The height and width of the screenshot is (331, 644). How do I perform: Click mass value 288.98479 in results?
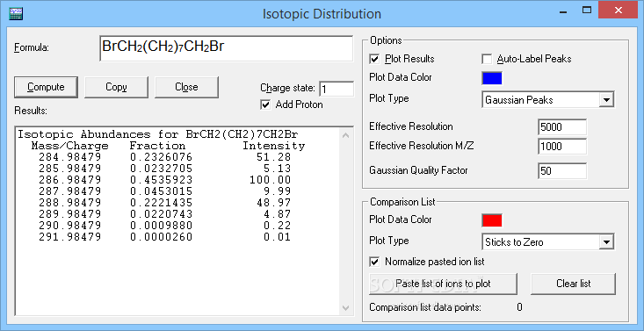tap(69, 203)
